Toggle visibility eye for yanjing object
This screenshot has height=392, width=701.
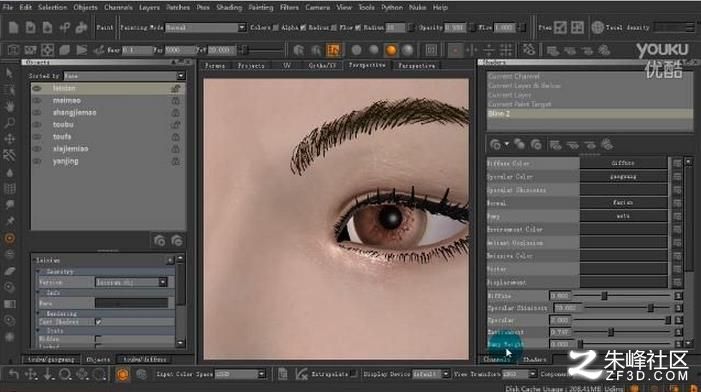pos(37,161)
